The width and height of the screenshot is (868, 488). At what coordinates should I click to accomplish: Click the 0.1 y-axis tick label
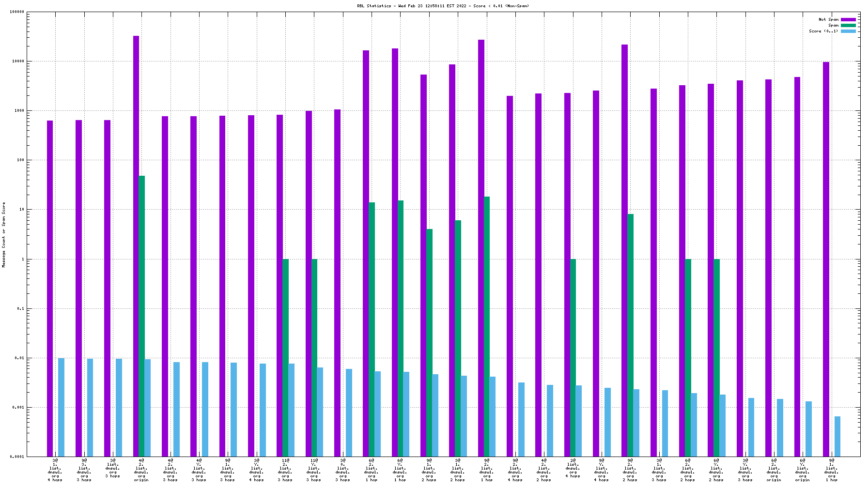[x=20, y=309]
